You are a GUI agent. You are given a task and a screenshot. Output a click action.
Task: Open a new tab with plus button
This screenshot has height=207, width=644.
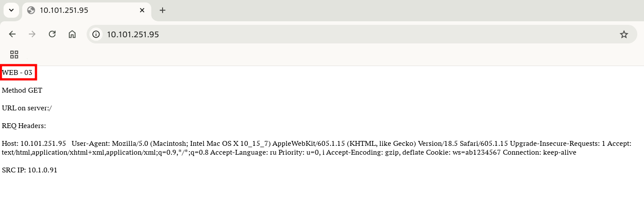[x=163, y=10]
